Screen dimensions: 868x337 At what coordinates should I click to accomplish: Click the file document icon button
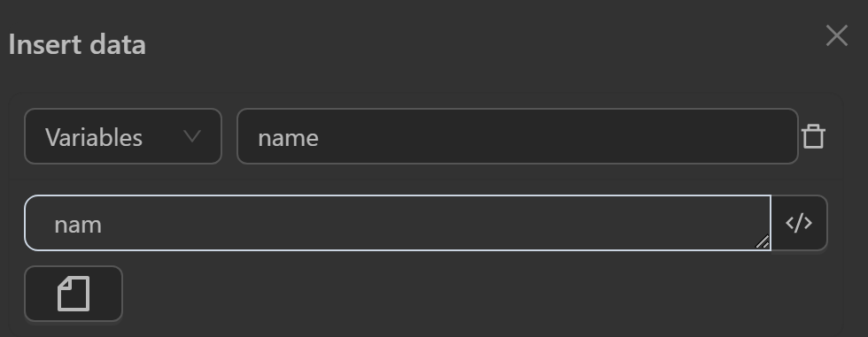pyautogui.click(x=74, y=294)
